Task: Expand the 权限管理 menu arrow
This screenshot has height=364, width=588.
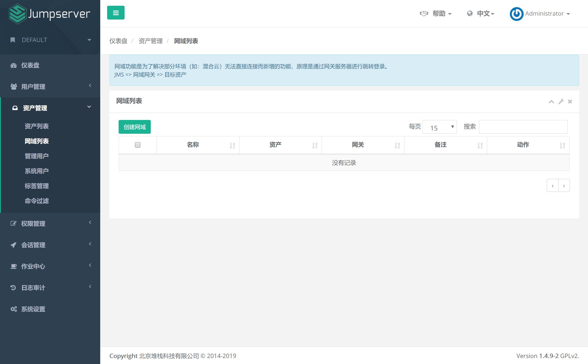Action: [90, 222]
